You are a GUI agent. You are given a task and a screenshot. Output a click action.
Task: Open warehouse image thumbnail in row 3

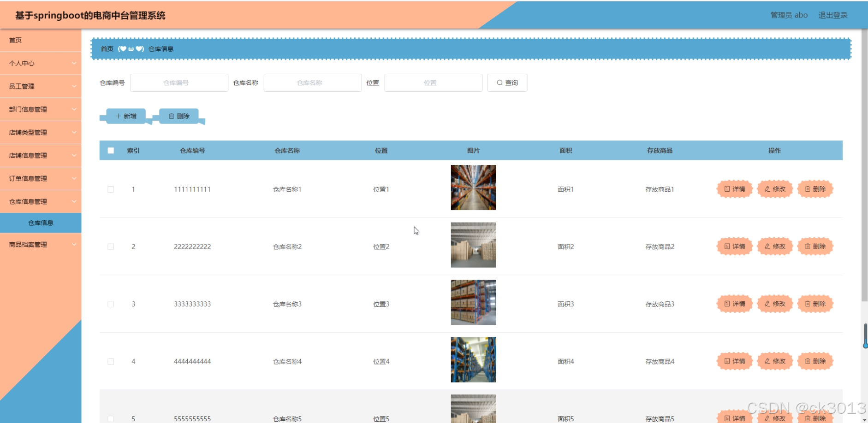tap(474, 302)
